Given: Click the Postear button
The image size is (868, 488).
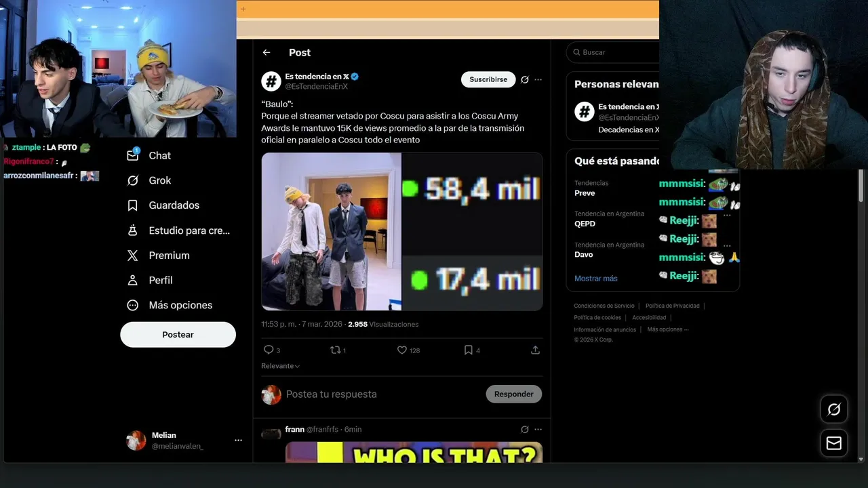Looking at the screenshot, I should pyautogui.click(x=178, y=335).
